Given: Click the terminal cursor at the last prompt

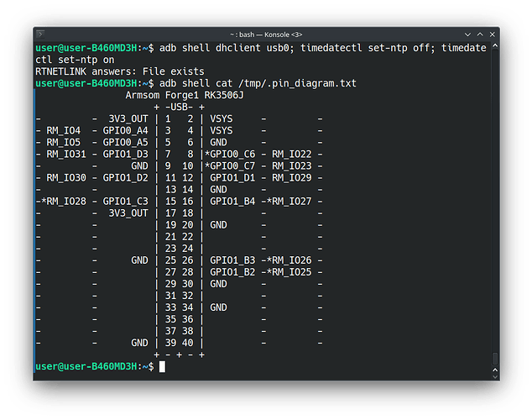Looking at the screenshot, I should [x=162, y=367].
